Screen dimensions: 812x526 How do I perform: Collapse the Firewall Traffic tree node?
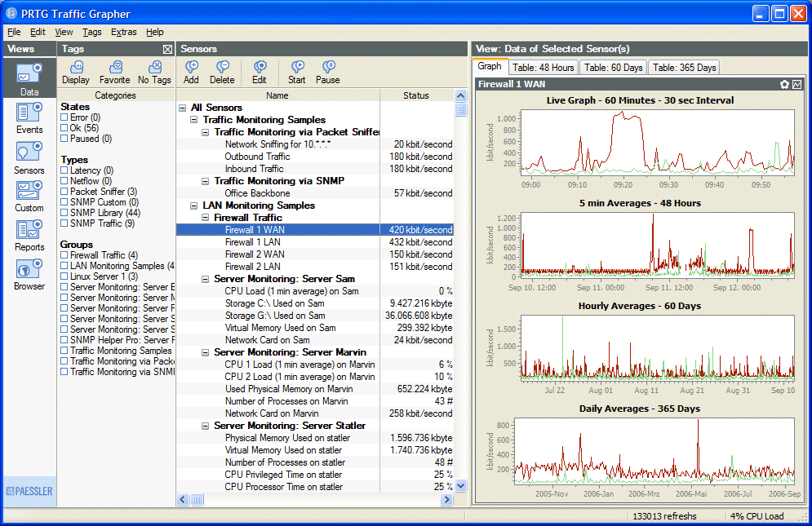click(x=206, y=218)
